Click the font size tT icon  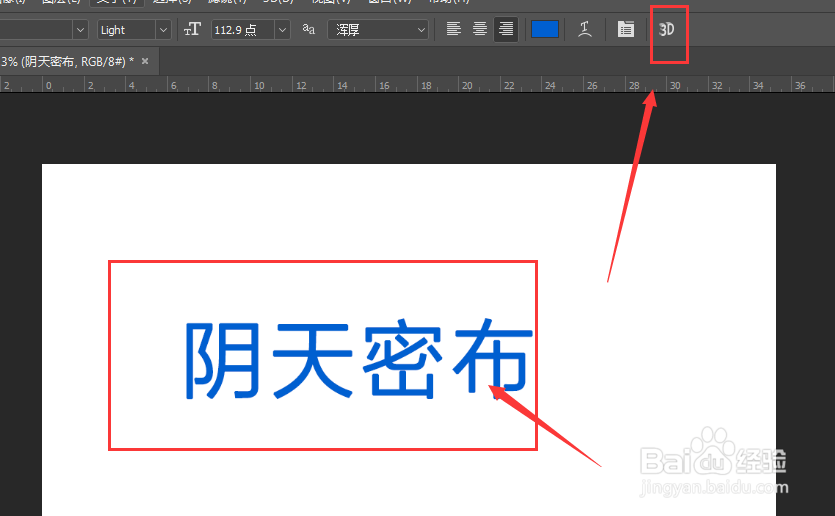point(192,29)
